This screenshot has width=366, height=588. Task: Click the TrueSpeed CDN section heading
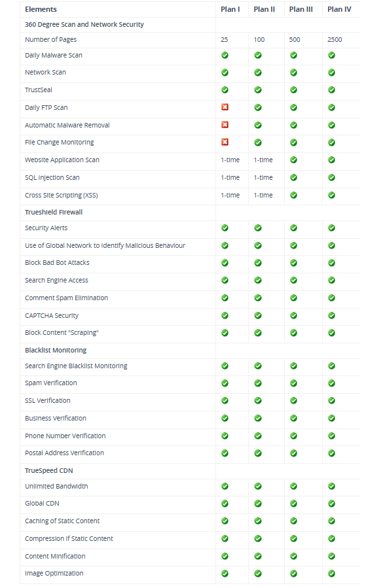(49, 471)
